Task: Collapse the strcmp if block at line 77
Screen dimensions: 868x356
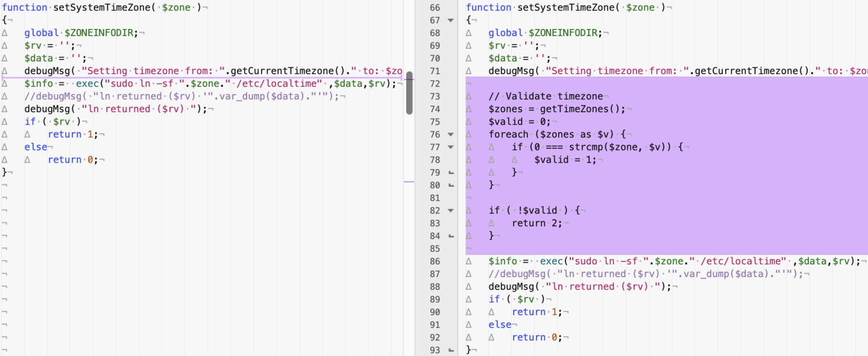Action: click(x=450, y=147)
